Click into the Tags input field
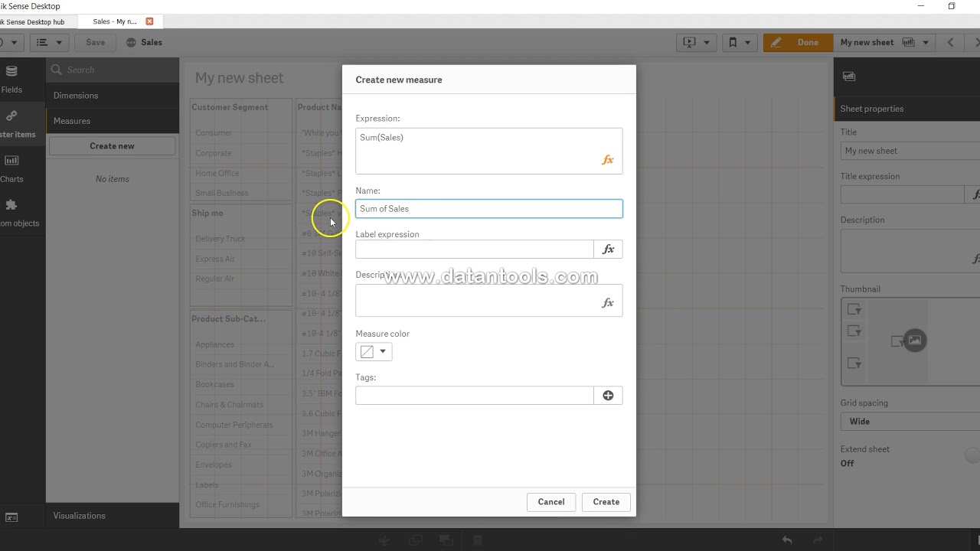Viewport: 980px width, 551px height. click(475, 396)
